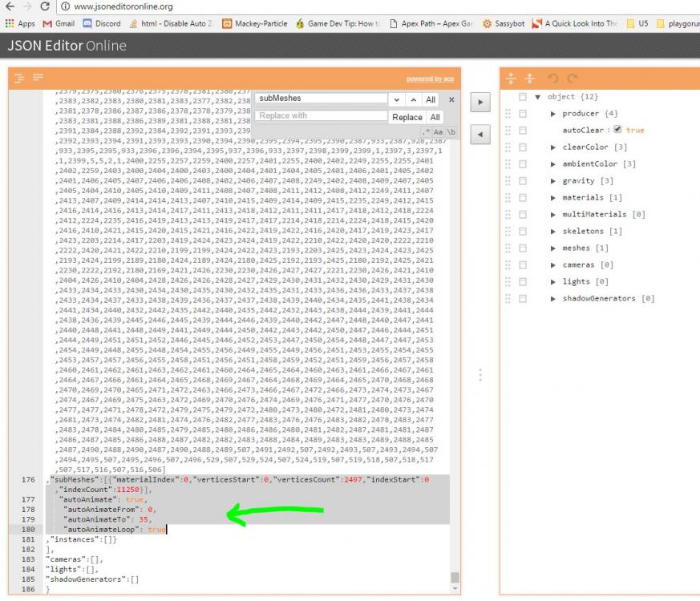Click the Replace with input field

coord(321,115)
